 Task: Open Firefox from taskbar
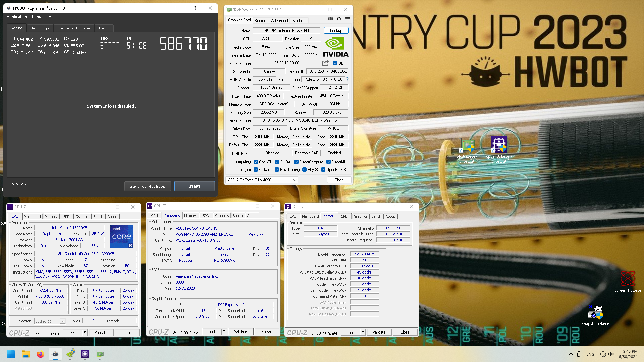(x=40, y=354)
